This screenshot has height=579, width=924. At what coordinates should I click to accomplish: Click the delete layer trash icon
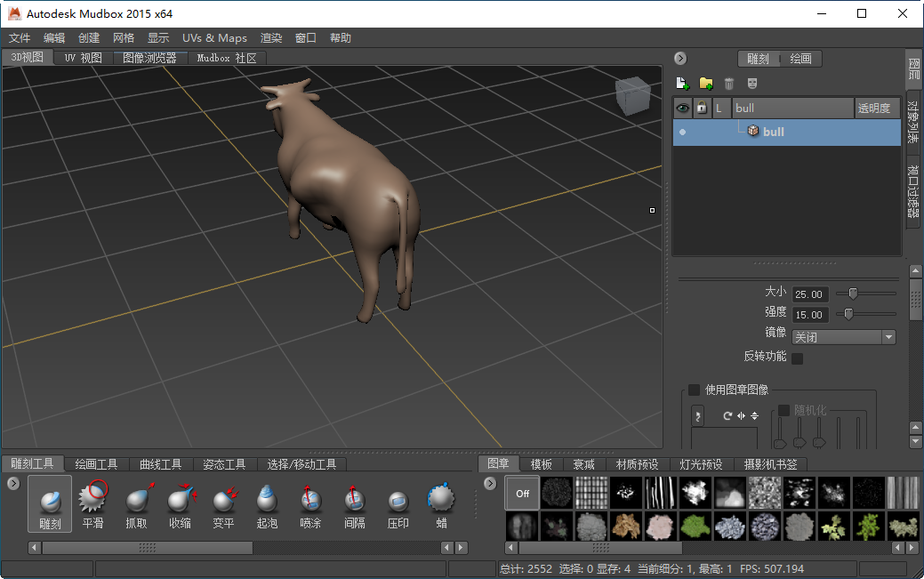[x=729, y=84]
